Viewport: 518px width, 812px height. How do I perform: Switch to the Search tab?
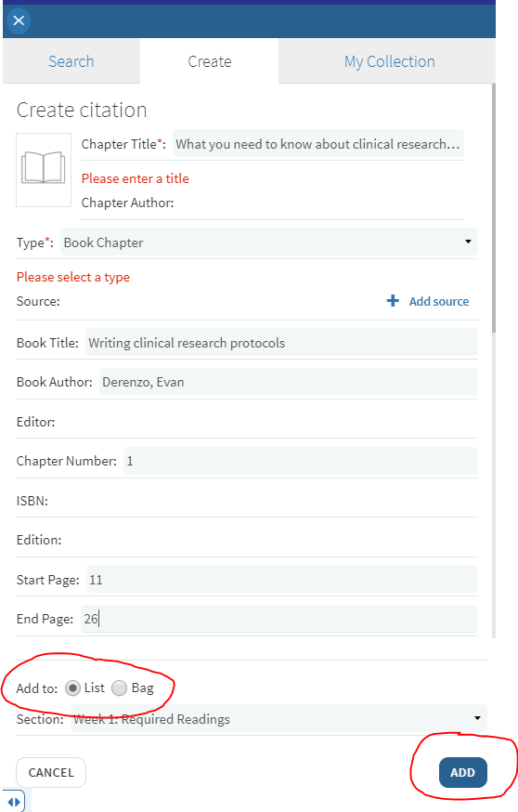click(71, 61)
